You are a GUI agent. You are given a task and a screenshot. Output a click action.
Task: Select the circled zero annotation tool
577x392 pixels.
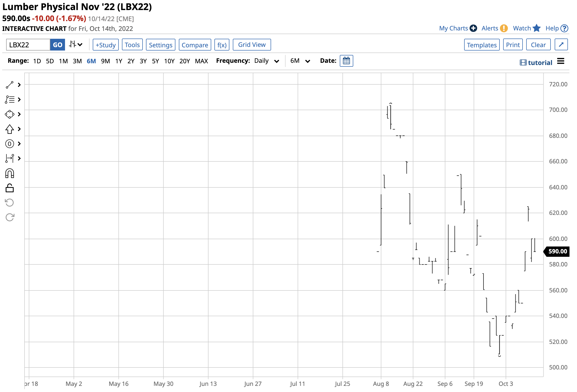9,144
